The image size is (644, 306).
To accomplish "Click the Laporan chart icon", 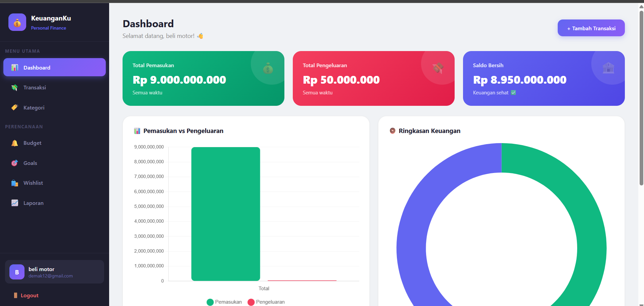I will [x=15, y=203].
